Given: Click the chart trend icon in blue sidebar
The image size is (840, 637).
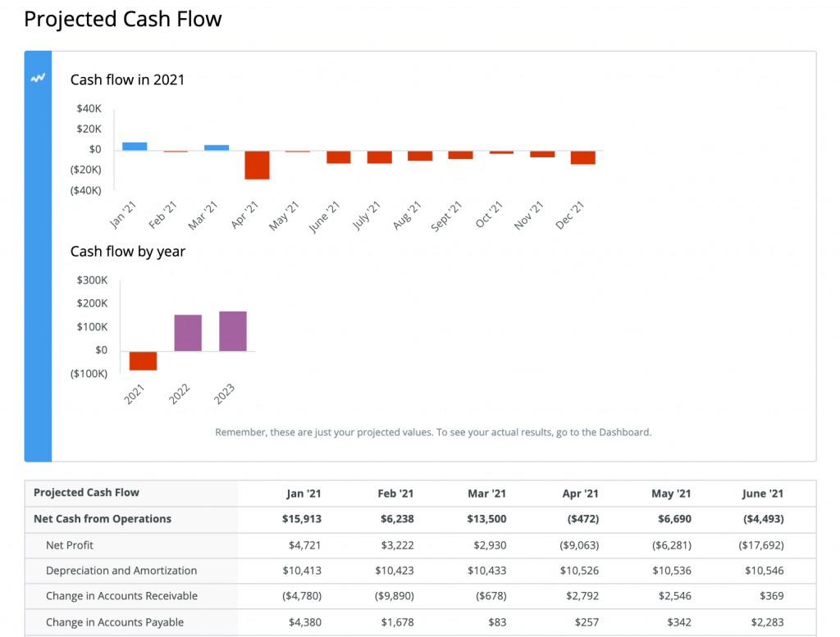Looking at the screenshot, I should click(38, 79).
